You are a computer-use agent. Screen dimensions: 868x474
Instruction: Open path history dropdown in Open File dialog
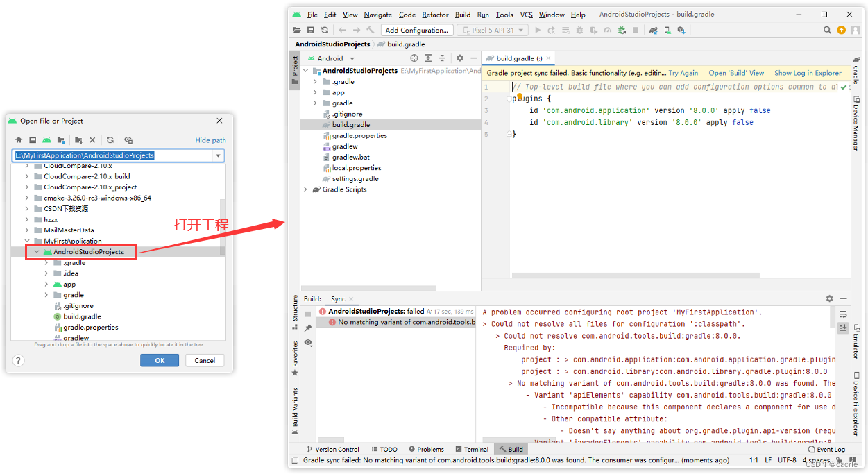click(219, 155)
